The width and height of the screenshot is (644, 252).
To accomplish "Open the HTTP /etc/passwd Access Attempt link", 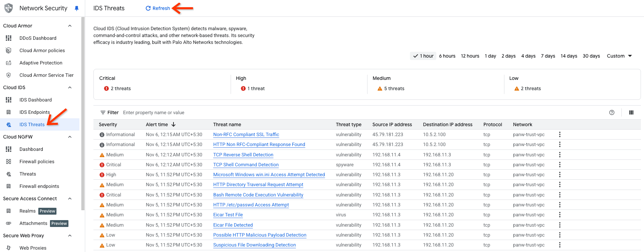I will pyautogui.click(x=251, y=205).
